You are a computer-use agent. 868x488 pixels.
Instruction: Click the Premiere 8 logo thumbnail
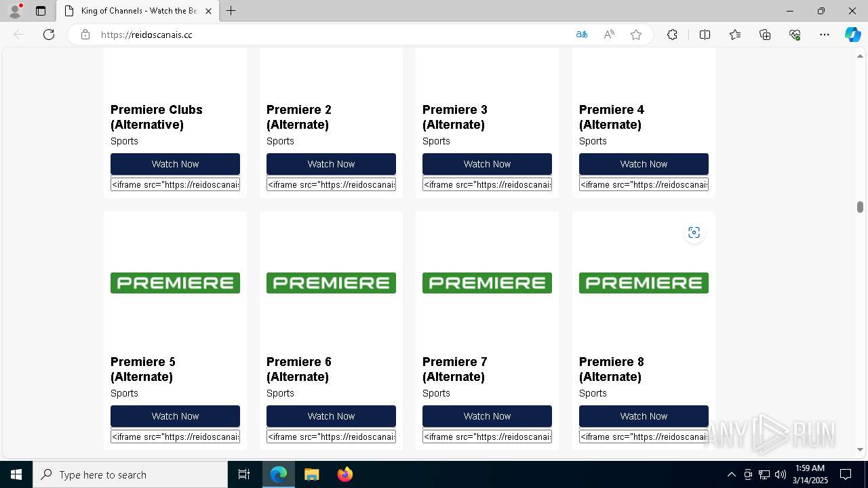644,283
